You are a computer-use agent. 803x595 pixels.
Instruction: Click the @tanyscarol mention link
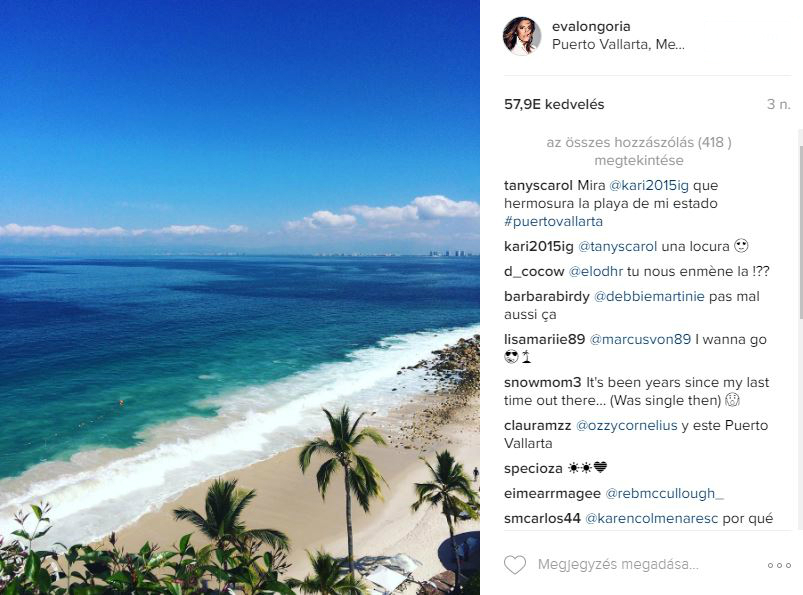617,246
